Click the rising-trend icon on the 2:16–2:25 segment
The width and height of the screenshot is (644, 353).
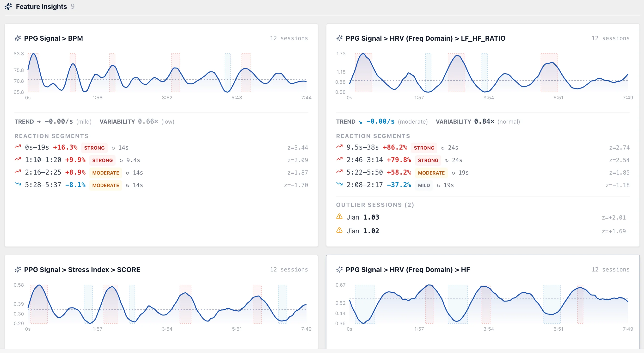click(18, 172)
